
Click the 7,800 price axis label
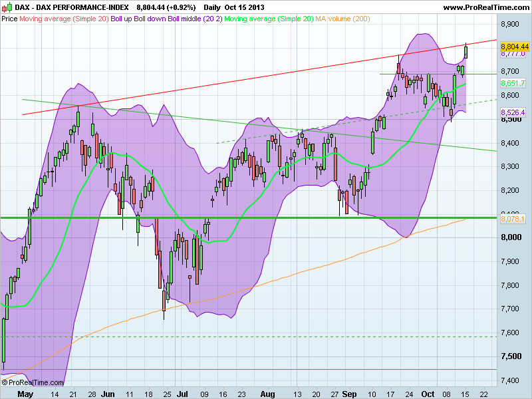coord(510,285)
